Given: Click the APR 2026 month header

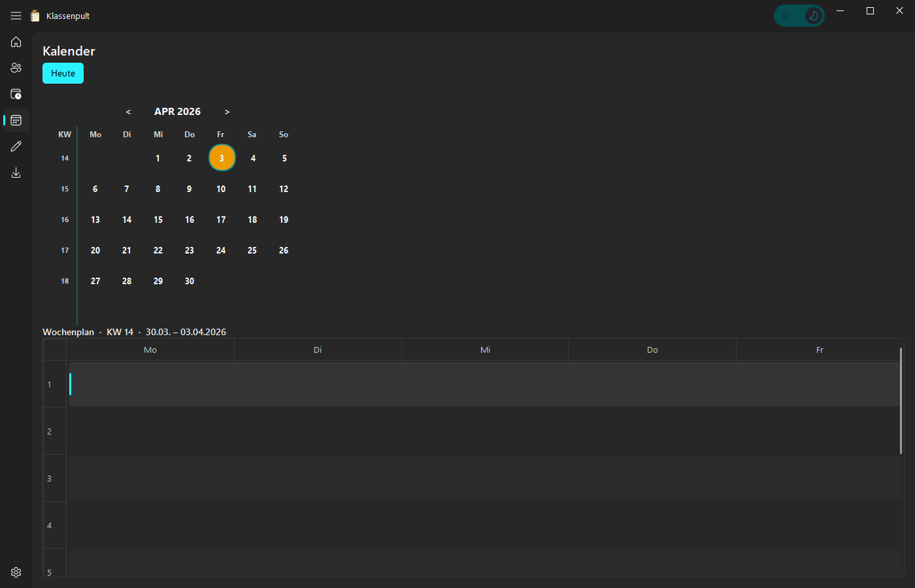Looking at the screenshot, I should [177, 112].
